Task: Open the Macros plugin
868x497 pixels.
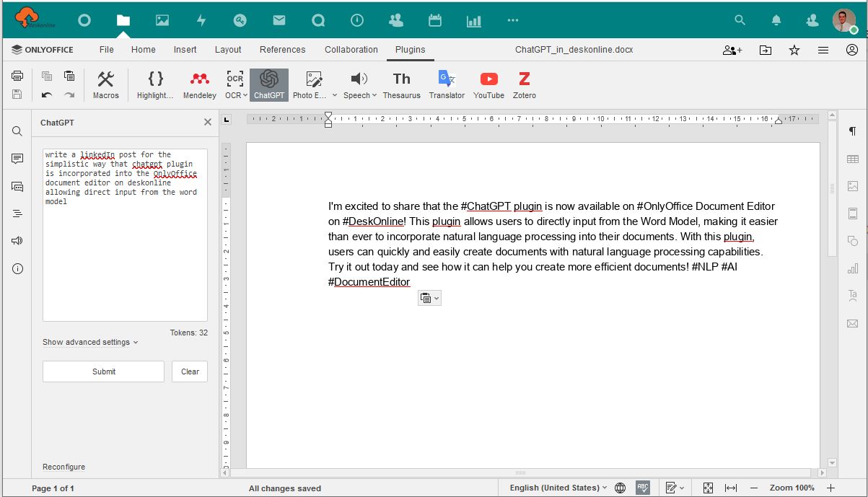Action: pos(106,83)
